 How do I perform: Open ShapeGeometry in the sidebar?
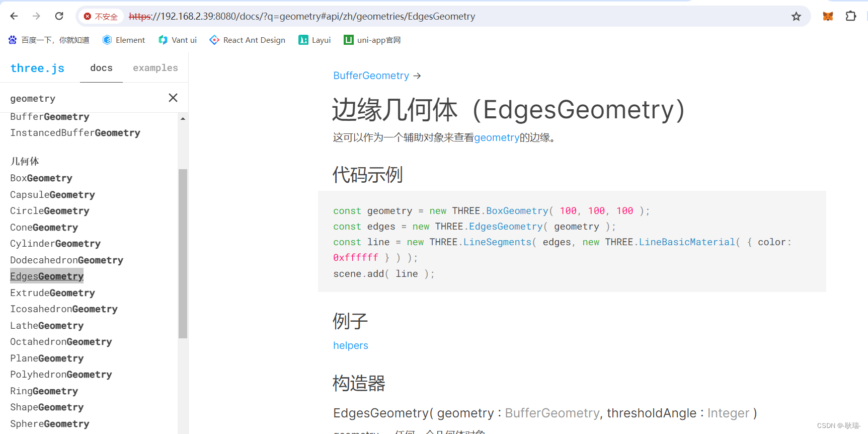point(47,407)
